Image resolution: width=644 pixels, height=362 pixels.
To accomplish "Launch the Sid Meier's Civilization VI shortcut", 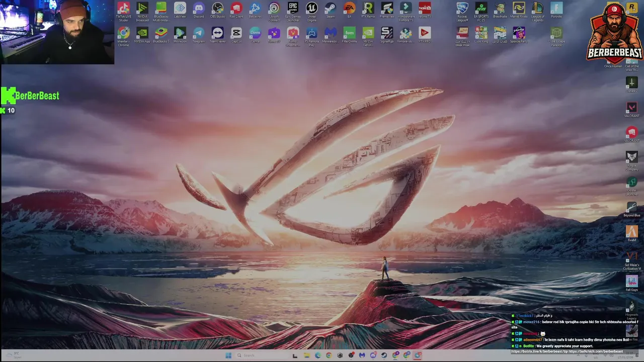I will pyautogui.click(x=632, y=260).
